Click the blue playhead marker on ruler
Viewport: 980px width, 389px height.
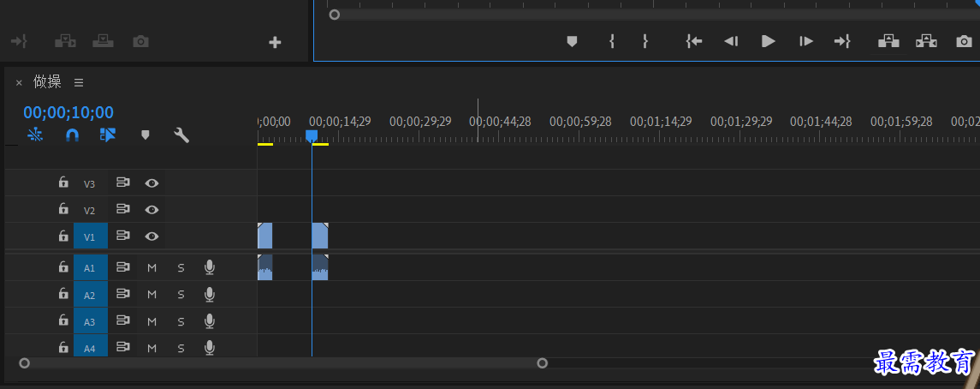tap(312, 135)
